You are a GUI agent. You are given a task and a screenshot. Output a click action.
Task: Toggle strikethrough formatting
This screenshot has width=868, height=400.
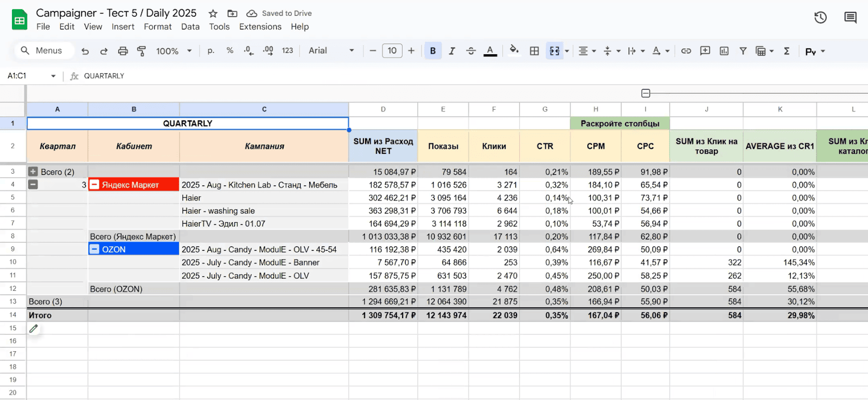click(471, 51)
